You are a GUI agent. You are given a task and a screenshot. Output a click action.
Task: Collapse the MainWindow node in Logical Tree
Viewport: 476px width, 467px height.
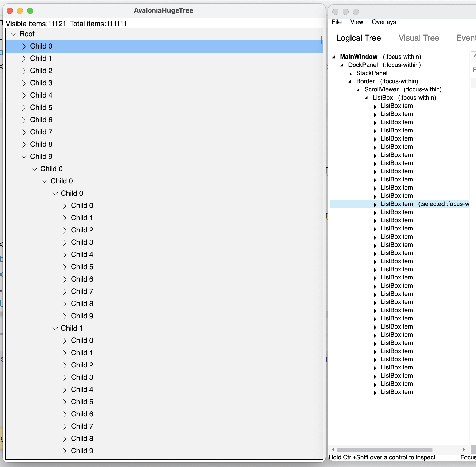click(333, 57)
